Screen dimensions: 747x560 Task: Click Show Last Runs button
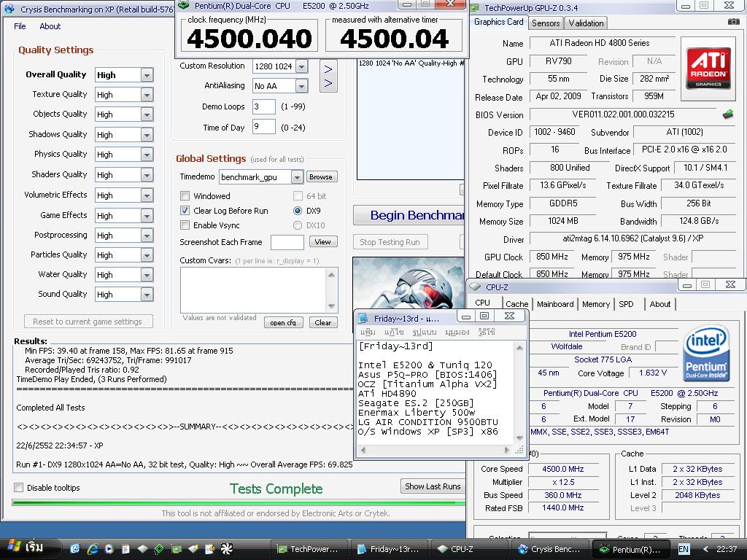click(433, 486)
